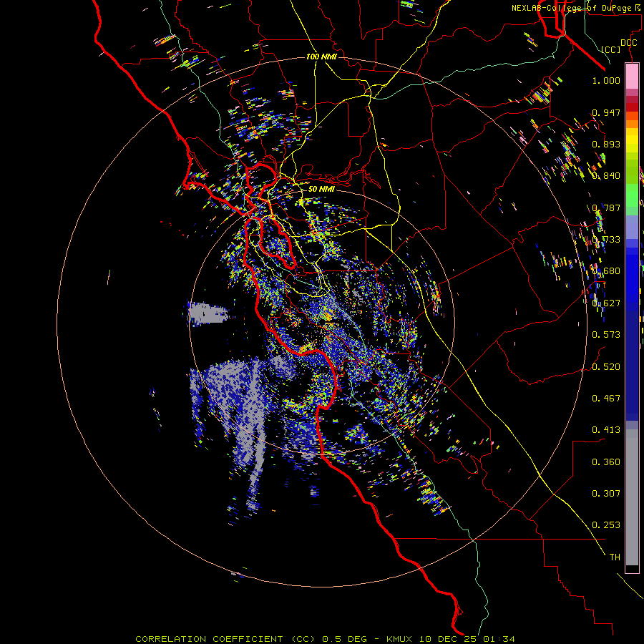Click the 50 NMI range ring label
This screenshot has height=644, width=644.
point(321,189)
